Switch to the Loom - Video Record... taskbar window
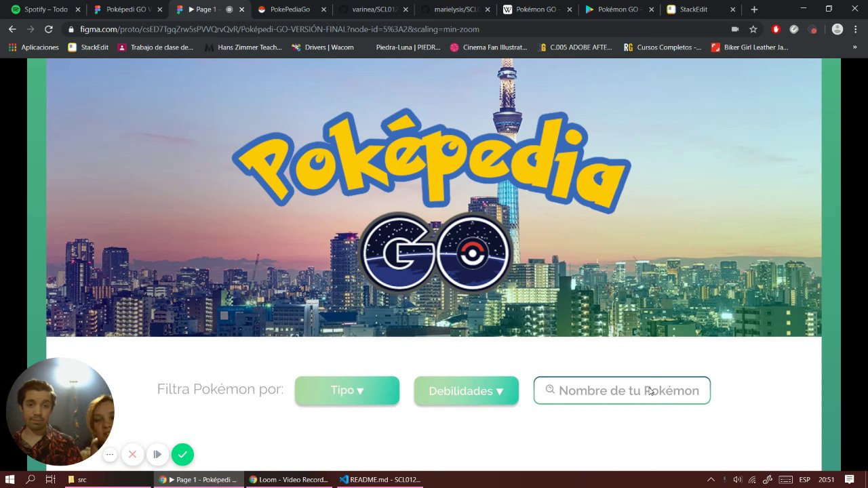The height and width of the screenshot is (488, 868). coord(288,479)
